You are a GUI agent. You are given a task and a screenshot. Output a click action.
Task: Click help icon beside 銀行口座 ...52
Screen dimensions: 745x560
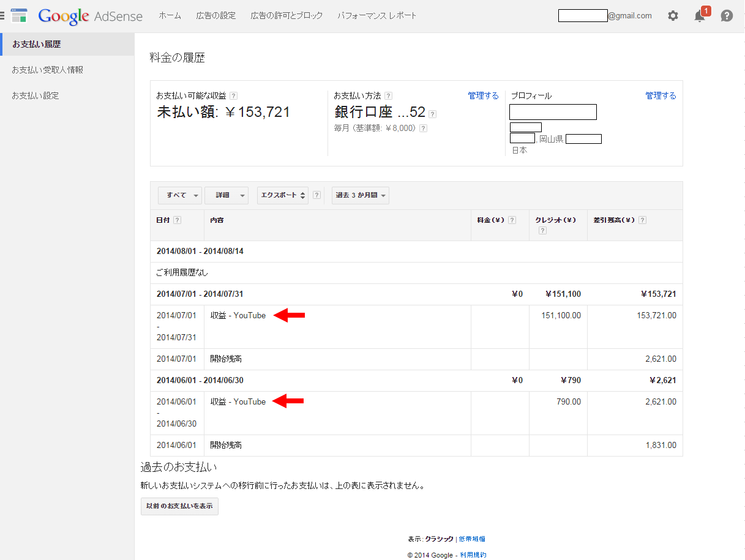coord(433,114)
